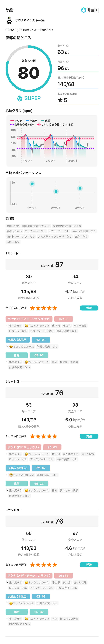104x644 pixels.
Task: Click the 休憩 label in set 1
Action: pos(17,355)
